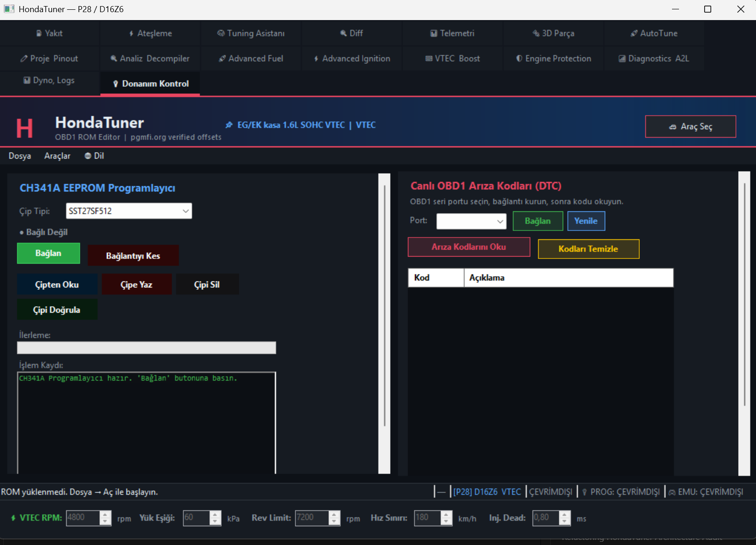Click the Araç Seç vehicle button
The image size is (756, 545).
691,126
